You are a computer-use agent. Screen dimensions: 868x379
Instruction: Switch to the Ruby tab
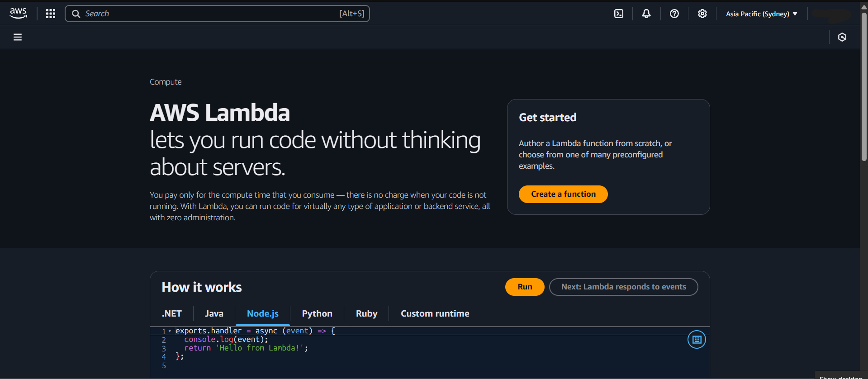coord(366,313)
